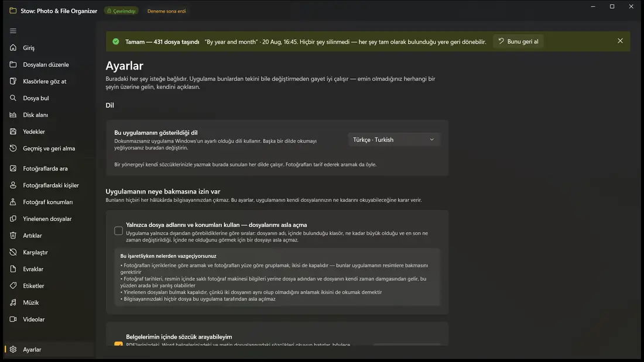Open the Türkçe · Turkish language dropdown
644x362 pixels.
click(x=393, y=140)
